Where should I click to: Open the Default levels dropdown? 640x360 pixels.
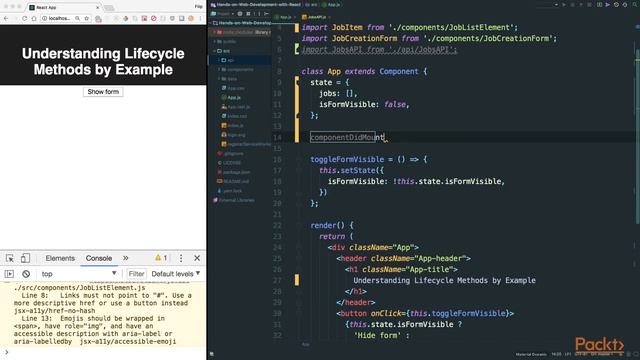pyautogui.click(x=176, y=274)
